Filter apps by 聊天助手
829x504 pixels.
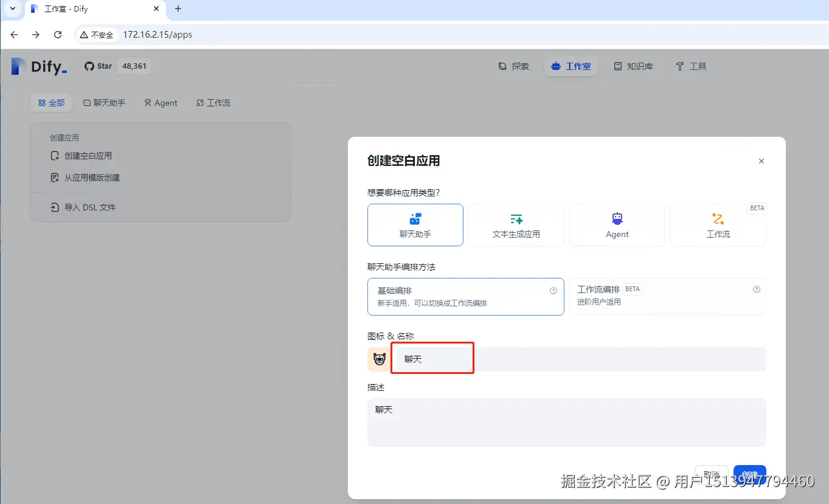(x=104, y=103)
